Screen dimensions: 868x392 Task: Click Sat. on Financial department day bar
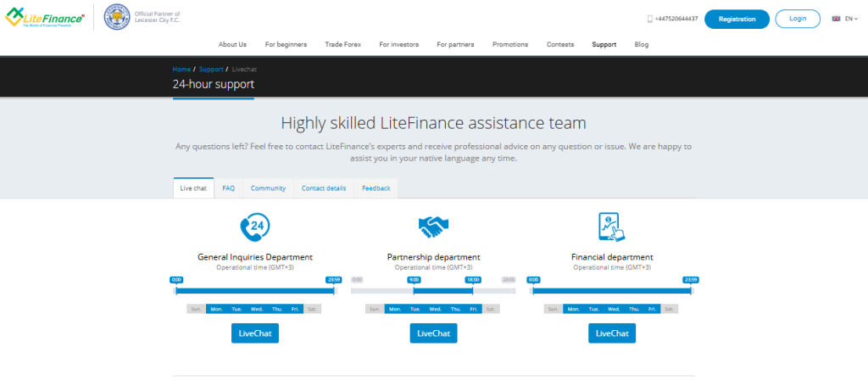pyautogui.click(x=670, y=309)
